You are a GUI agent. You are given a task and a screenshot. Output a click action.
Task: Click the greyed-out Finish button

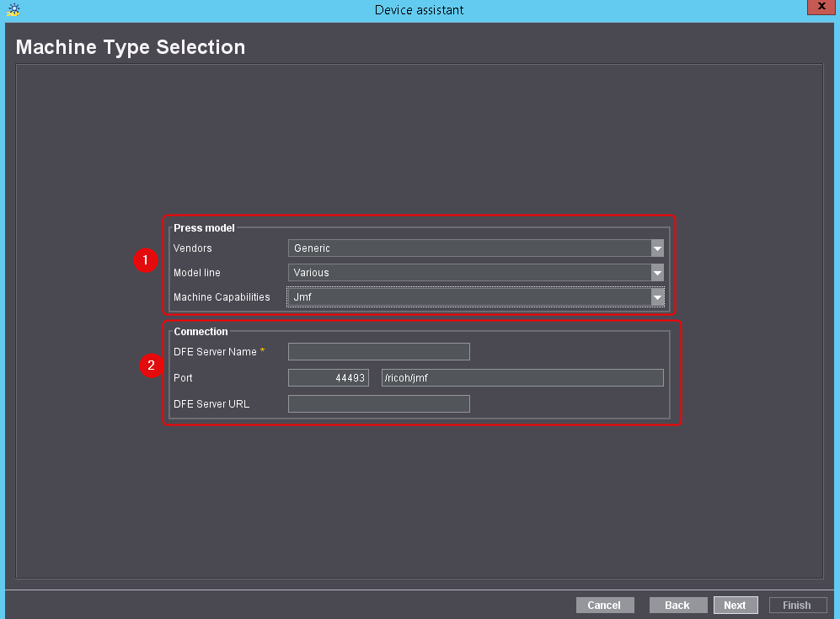[797, 605]
